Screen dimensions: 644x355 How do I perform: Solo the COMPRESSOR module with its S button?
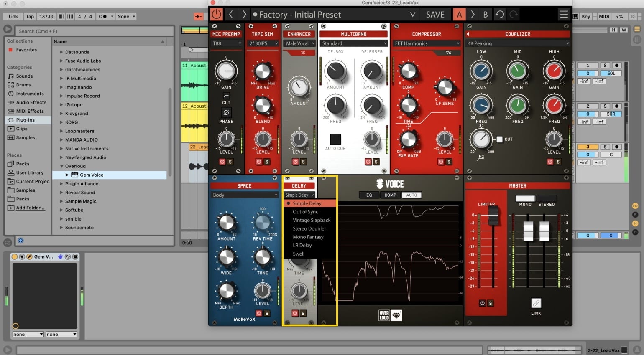click(449, 162)
